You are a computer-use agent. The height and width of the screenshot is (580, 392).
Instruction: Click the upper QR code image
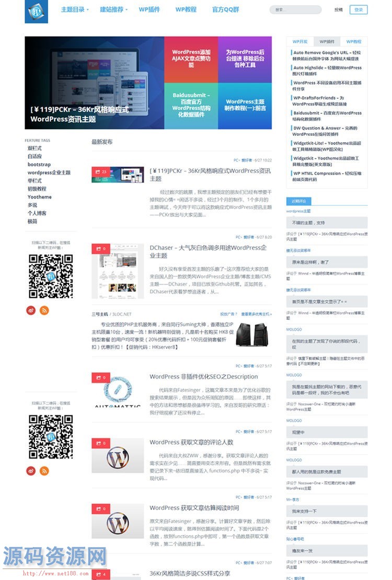click(51, 276)
